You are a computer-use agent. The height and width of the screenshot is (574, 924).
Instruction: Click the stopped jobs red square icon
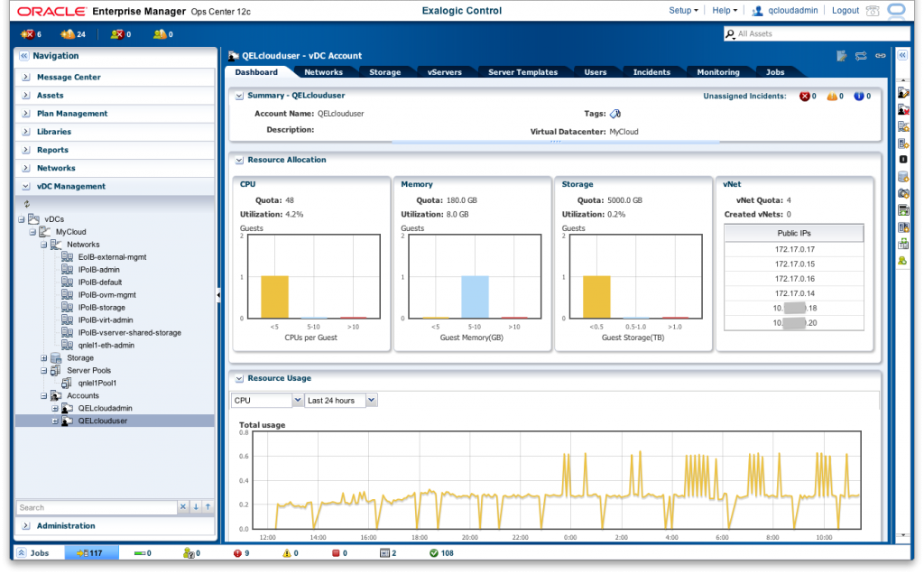336,552
